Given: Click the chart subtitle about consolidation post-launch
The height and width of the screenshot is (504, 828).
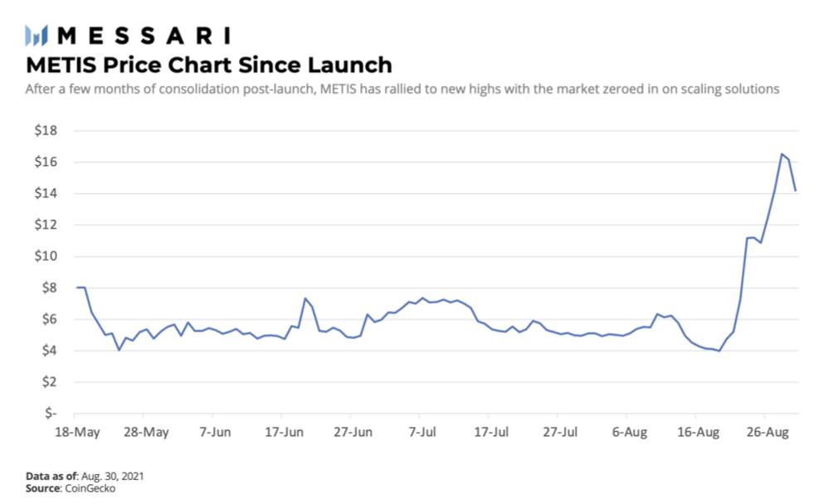Looking at the screenshot, I should pos(402,89).
